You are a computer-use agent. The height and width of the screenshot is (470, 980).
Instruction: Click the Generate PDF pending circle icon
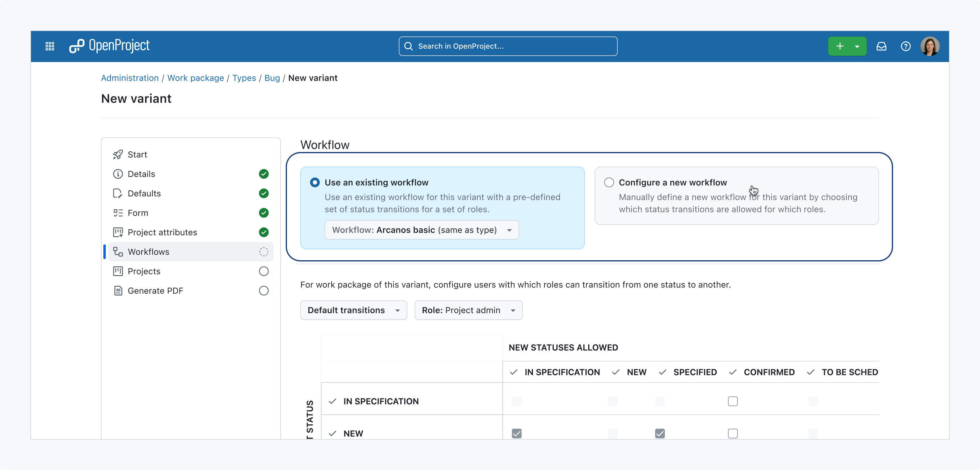[x=264, y=290]
